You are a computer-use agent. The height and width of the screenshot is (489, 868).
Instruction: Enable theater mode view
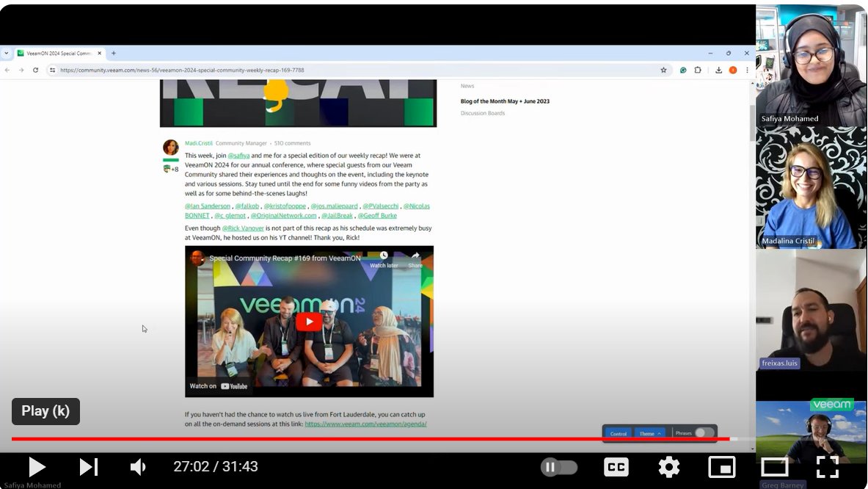point(774,467)
